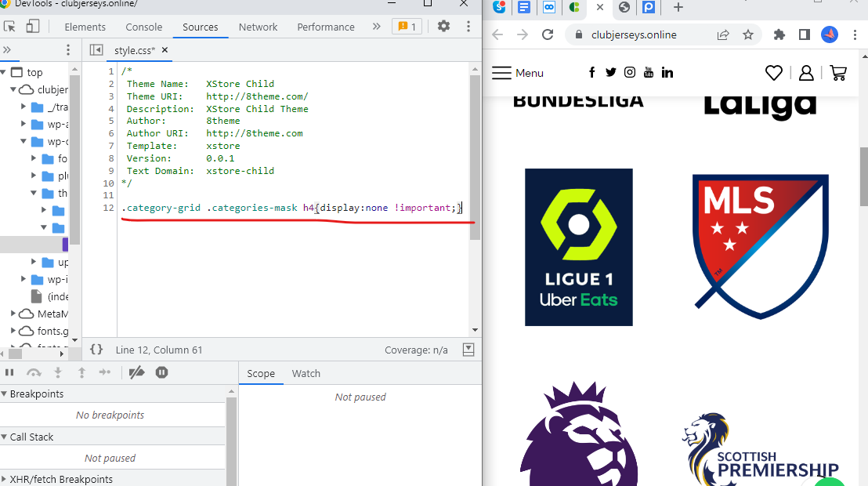Bookmark page with the star icon
This screenshot has width=868, height=486.
748,35
